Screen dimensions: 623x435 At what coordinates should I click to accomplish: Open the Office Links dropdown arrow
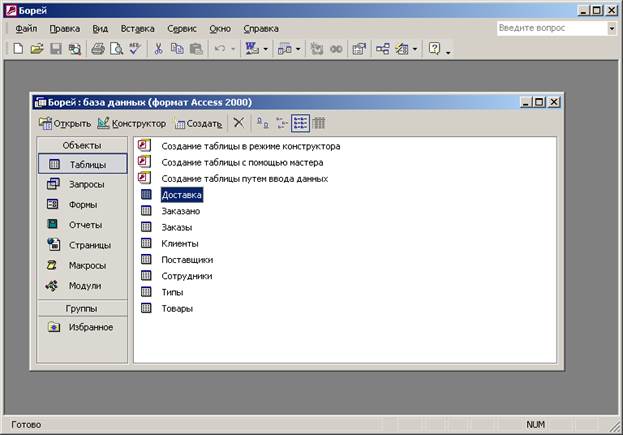[x=265, y=48]
